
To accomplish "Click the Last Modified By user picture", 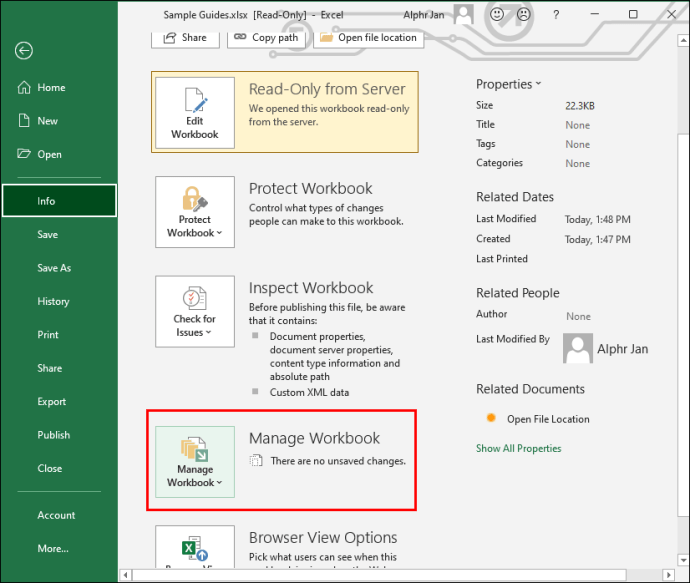I will click(578, 348).
